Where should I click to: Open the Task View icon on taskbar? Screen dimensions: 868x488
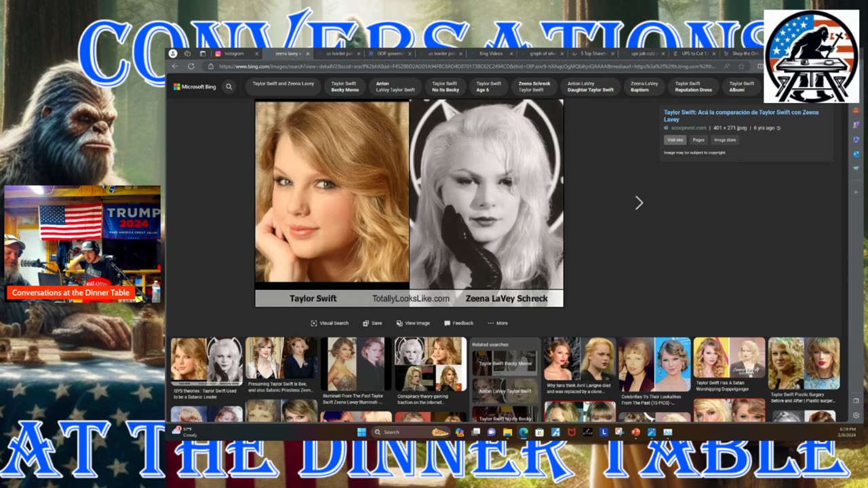click(x=477, y=432)
